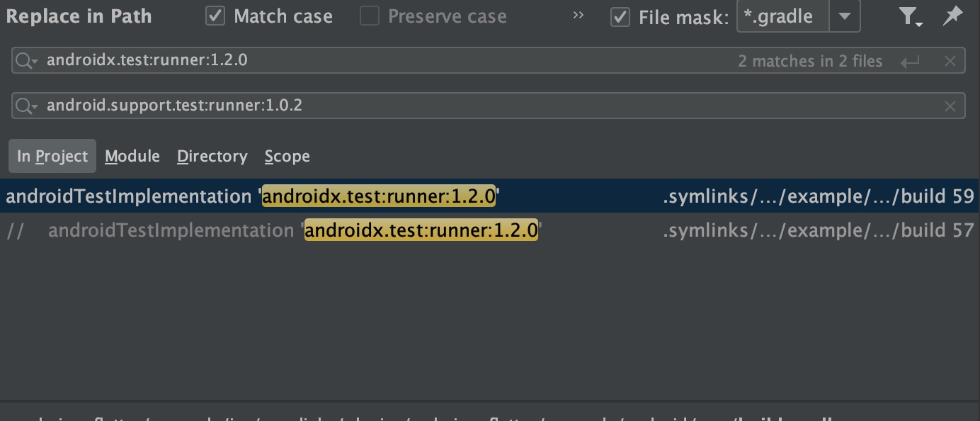Viewport: 980px width, 421px height.
Task: Open search history magnifier in search field
Action: (27, 61)
